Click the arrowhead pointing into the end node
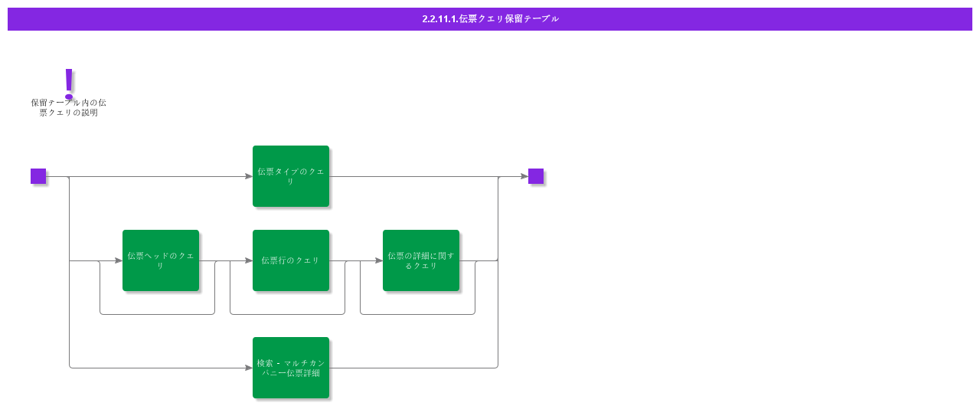 (x=524, y=176)
